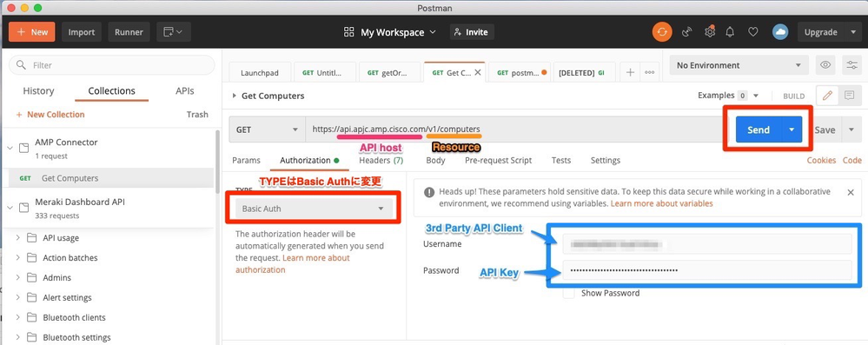The image size is (868, 345).
Task: Switch to the History tab
Action: pos(38,91)
